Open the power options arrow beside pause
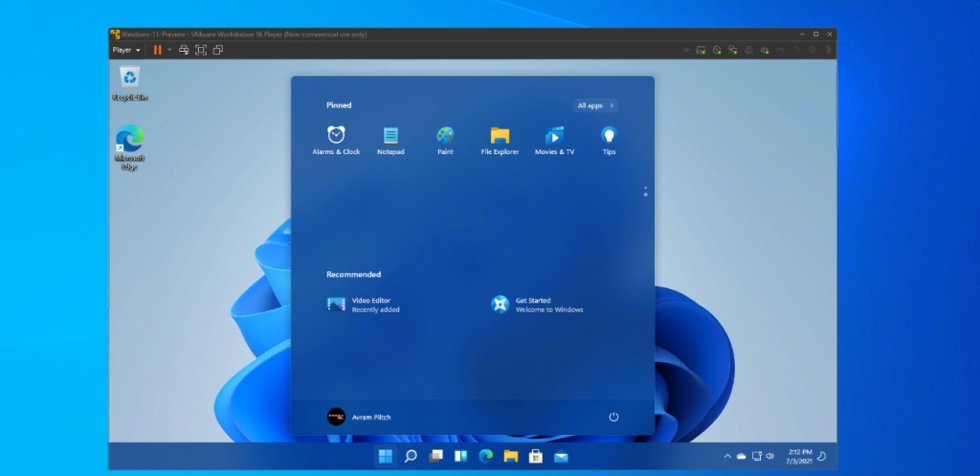This screenshot has height=476, width=980. pos(169,50)
